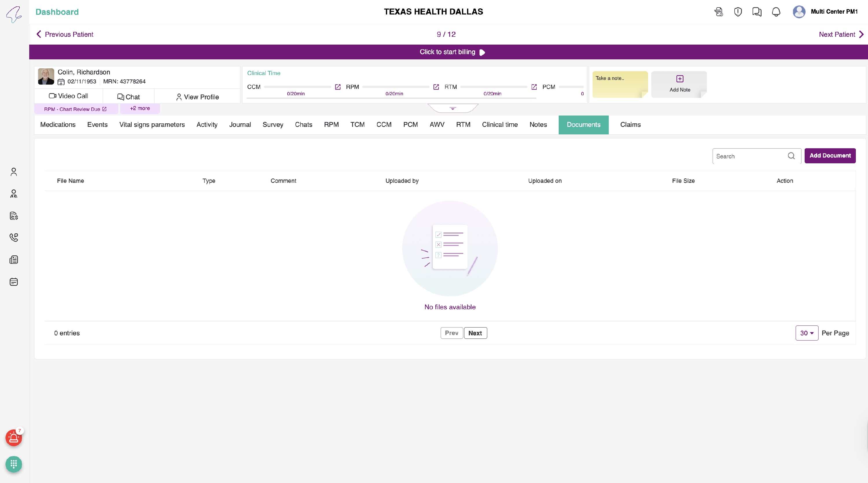868x483 pixels.
Task: Open the notifications bell in header
Action: click(776, 12)
